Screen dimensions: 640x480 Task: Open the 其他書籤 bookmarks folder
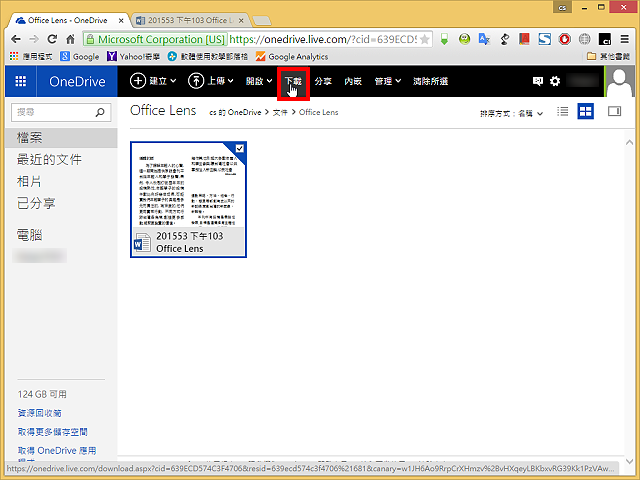[x=608, y=56]
